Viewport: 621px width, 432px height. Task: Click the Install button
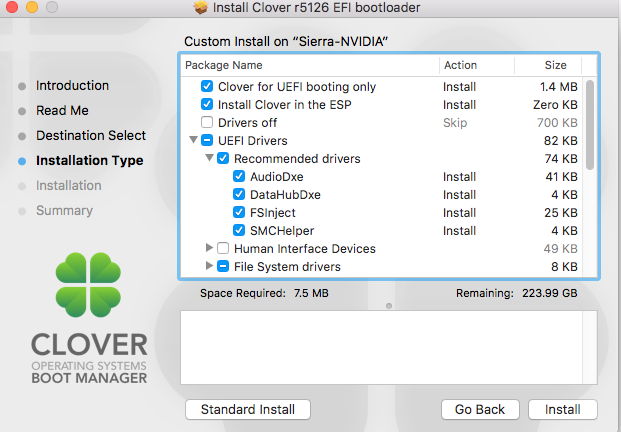[563, 409]
